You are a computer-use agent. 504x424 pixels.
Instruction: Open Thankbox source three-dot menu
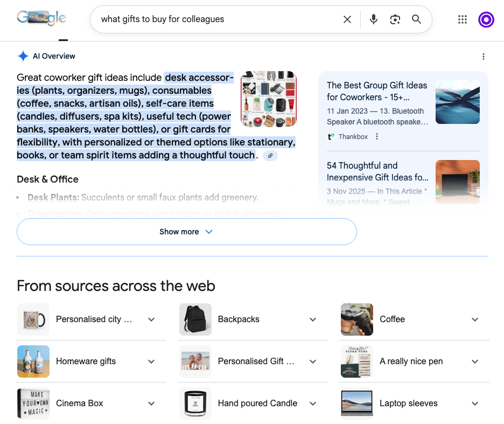377,137
